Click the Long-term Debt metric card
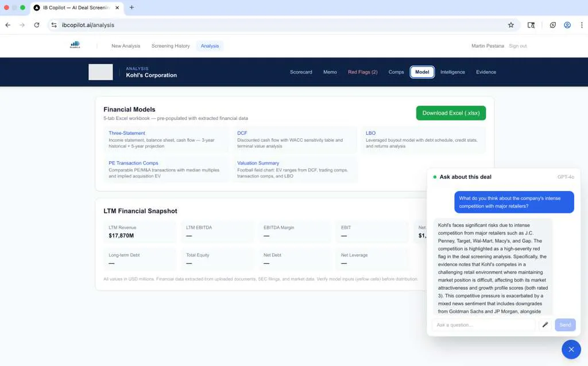This screenshot has height=366, width=588. click(x=140, y=259)
